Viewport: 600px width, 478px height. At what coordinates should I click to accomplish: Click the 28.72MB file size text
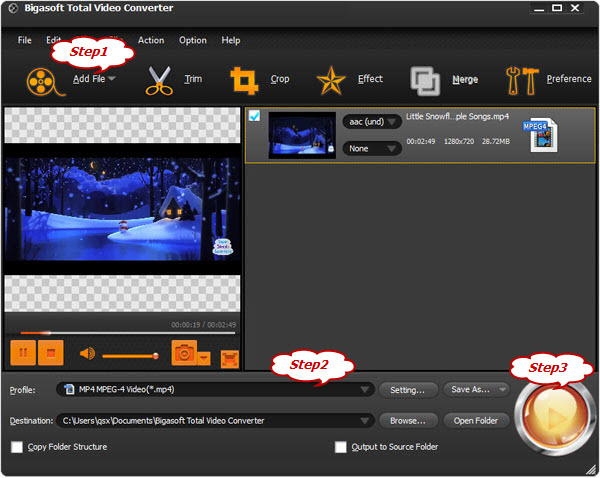[496, 142]
